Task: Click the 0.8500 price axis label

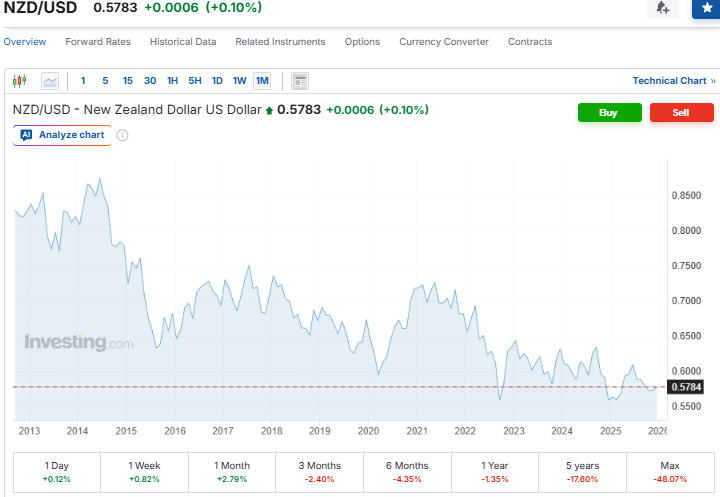Action: [686, 196]
